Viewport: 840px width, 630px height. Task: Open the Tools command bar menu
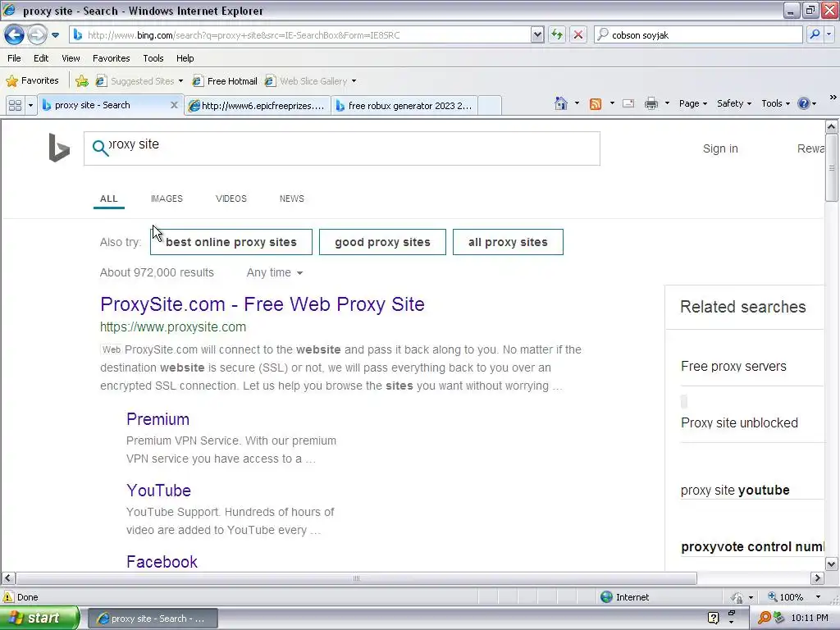click(775, 103)
